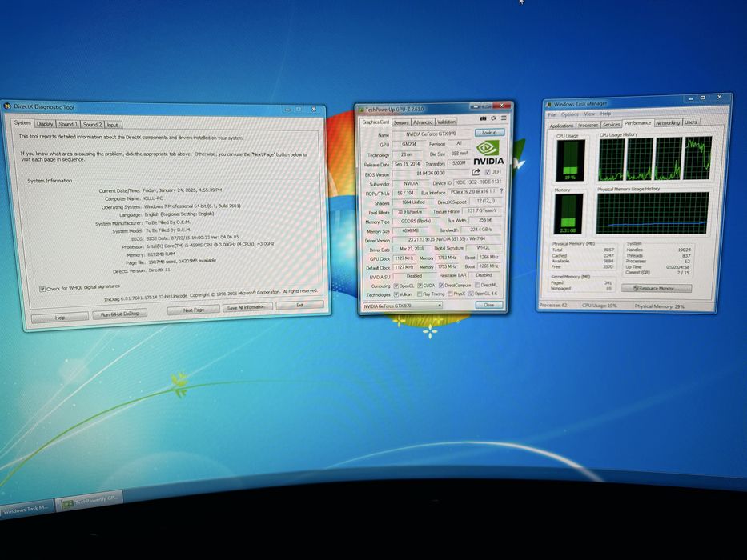Image resolution: width=747 pixels, height=560 pixels.
Task: Click the GPU-Z refresh icon
Action: click(493, 118)
